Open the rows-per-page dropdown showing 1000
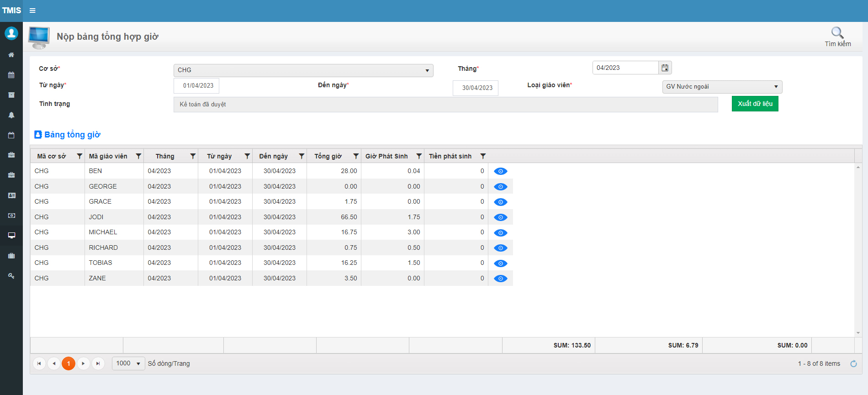Screen dimensions: 868x395 (128, 363)
